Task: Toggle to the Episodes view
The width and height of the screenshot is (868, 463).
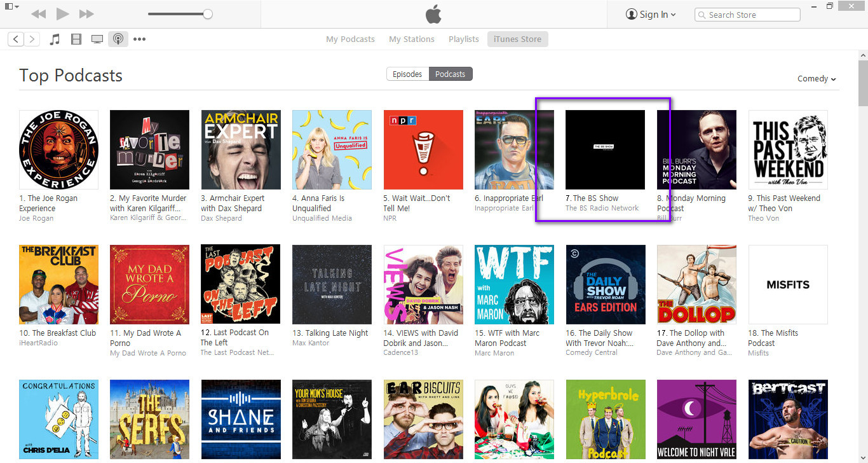Action: click(407, 74)
